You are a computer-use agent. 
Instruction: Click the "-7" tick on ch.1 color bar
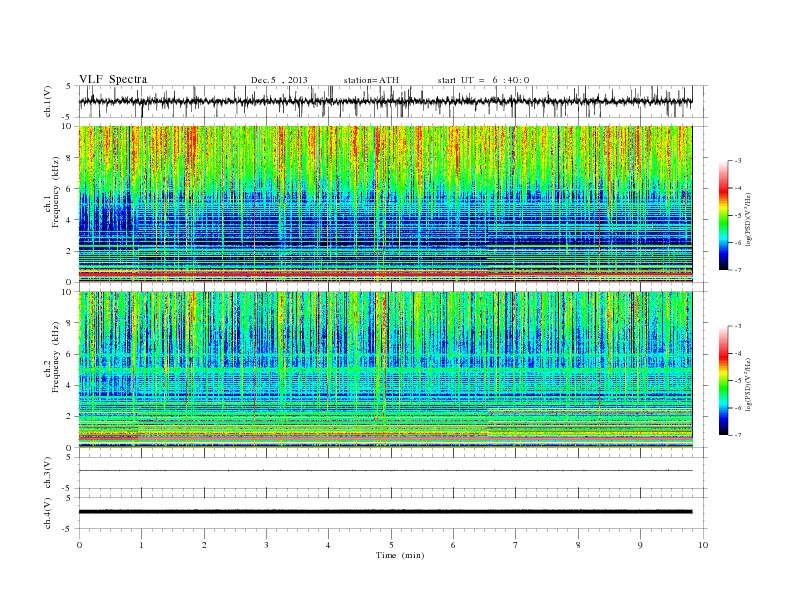coord(738,270)
